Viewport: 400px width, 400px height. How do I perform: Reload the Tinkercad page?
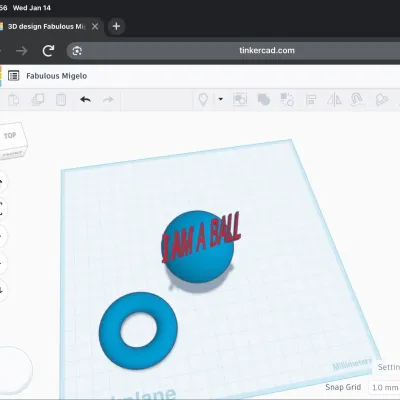(x=48, y=51)
